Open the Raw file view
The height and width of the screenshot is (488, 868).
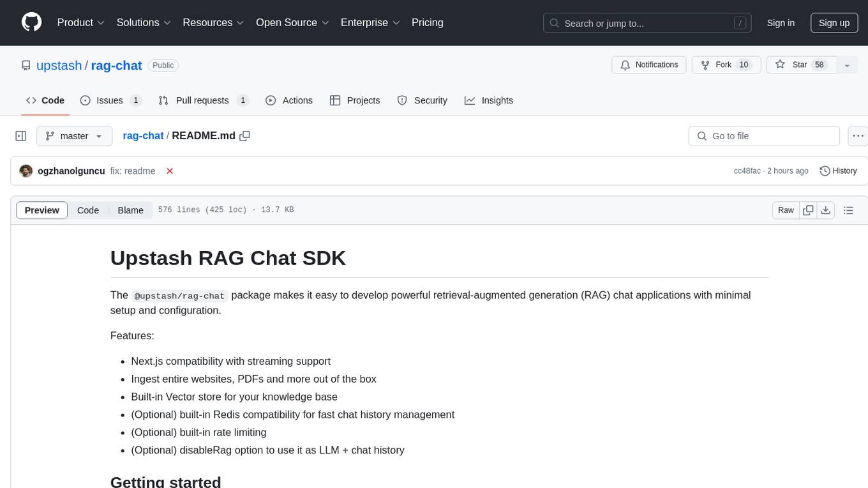click(786, 210)
